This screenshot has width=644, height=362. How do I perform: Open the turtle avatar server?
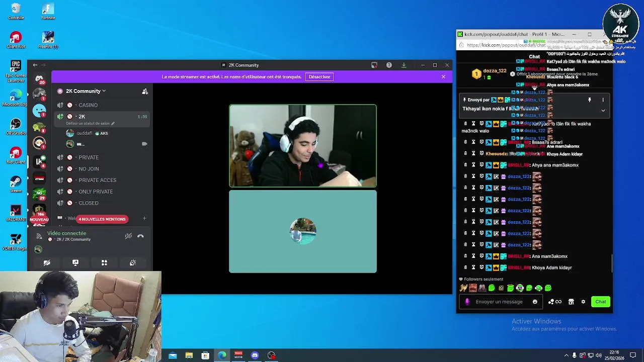39,127
